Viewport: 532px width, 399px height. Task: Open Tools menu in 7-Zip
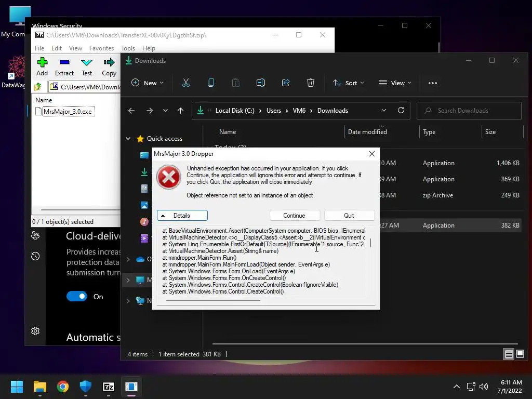128,48
